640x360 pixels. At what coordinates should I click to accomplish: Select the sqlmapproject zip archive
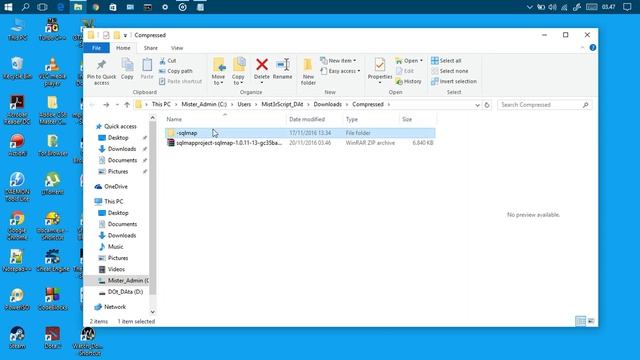click(300, 143)
